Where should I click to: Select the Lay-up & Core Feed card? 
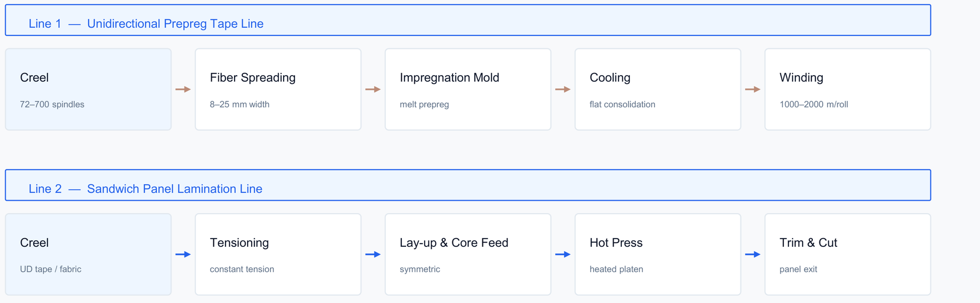[468, 254]
